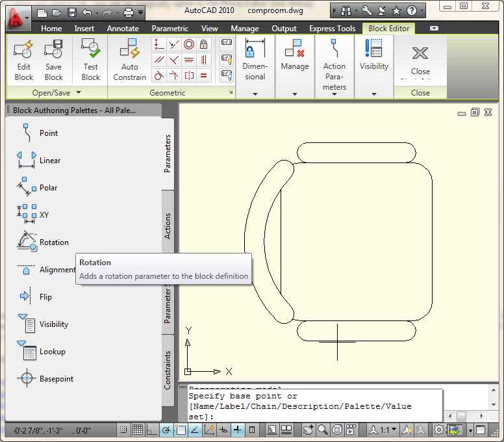The image size is (504, 442).
Task: Select the Polar parameter in palette
Action: click(x=36, y=188)
